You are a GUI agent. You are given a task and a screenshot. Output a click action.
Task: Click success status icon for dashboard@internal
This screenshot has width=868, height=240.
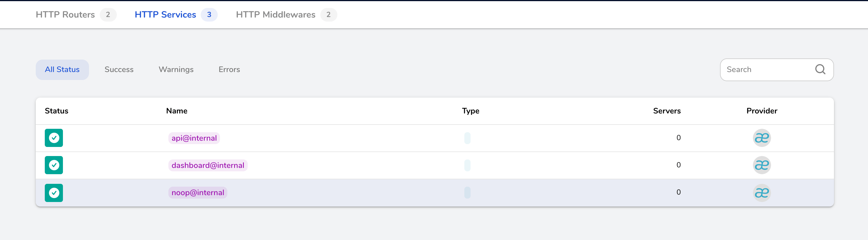pos(54,165)
